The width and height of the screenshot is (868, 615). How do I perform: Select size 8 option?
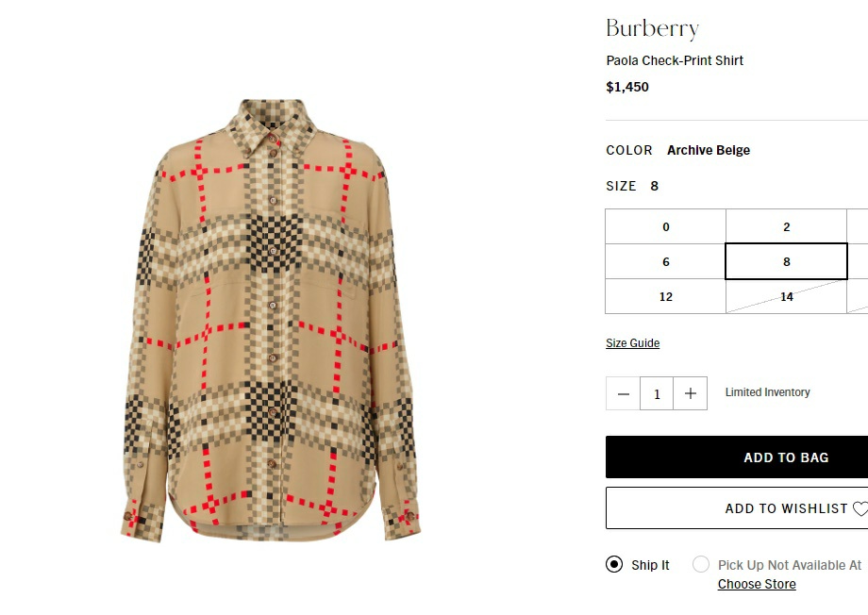(787, 261)
